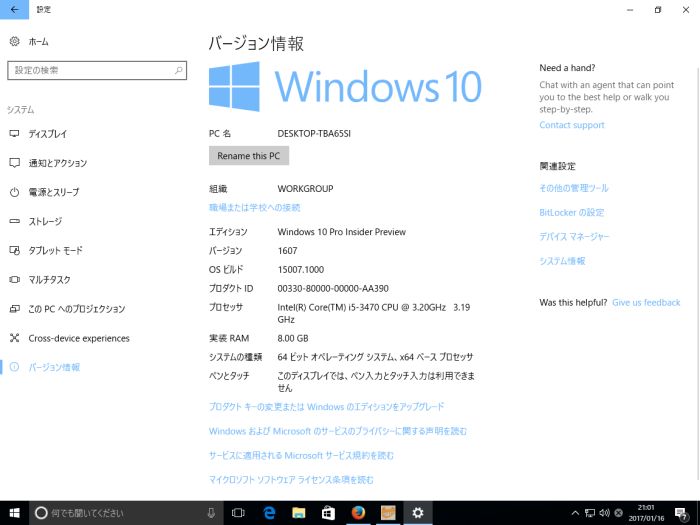Select ストレージ in the sidebar

pyautogui.click(x=45, y=221)
